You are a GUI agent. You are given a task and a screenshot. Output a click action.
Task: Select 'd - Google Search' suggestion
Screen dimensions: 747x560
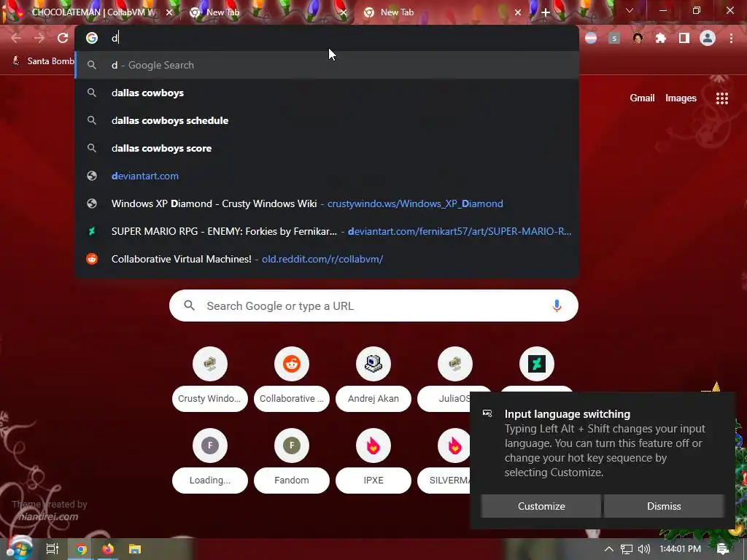click(x=327, y=65)
